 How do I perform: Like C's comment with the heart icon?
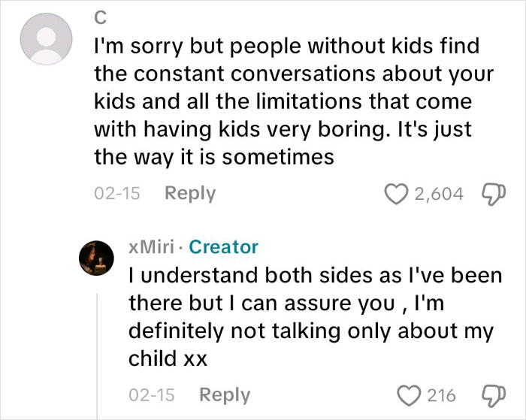(x=395, y=194)
